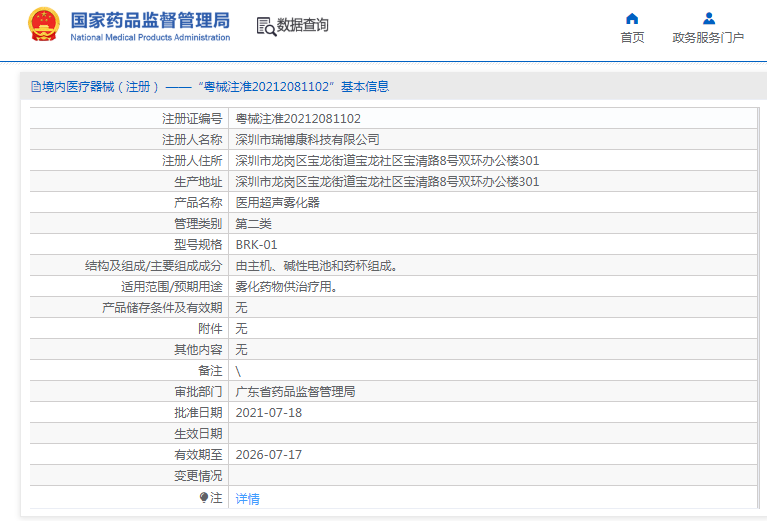Viewport: 767px width, 521px height.
Task: Click National Medical Products Administration subtitle
Action: coord(150,38)
